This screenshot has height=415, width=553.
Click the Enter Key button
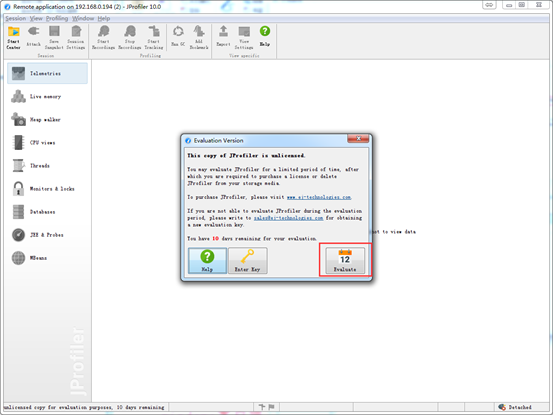[x=248, y=260]
